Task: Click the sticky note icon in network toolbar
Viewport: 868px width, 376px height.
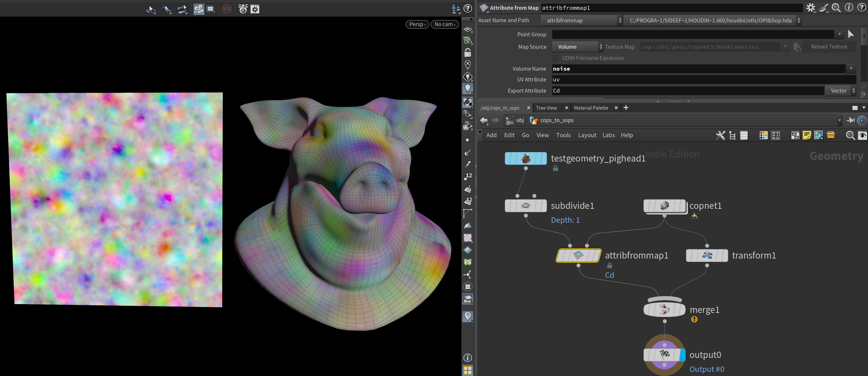Action: pyautogui.click(x=807, y=135)
